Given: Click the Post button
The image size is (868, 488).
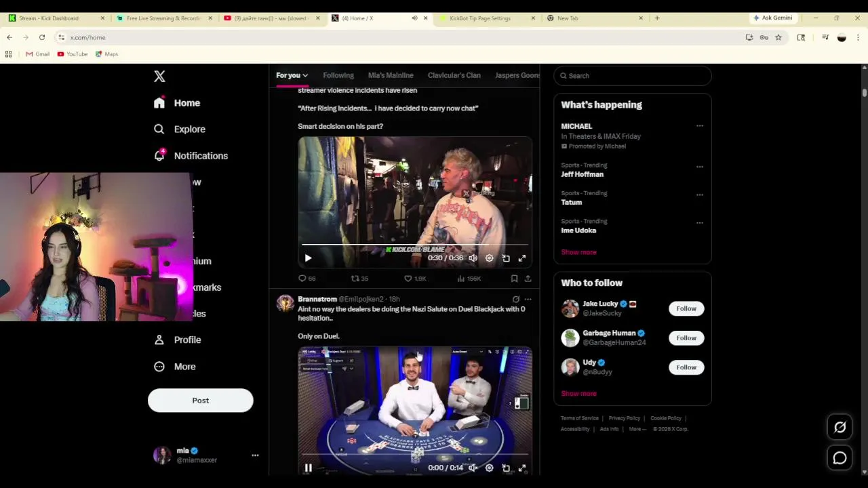Looking at the screenshot, I should tap(201, 401).
